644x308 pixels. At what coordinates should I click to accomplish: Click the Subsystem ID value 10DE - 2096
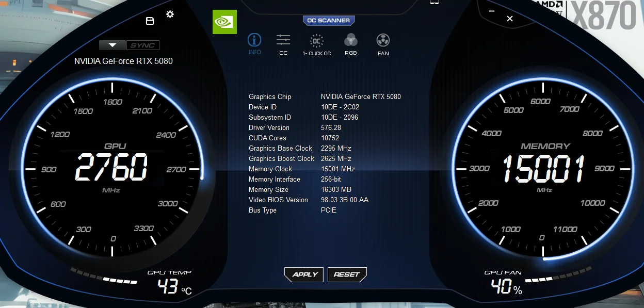[x=340, y=117]
